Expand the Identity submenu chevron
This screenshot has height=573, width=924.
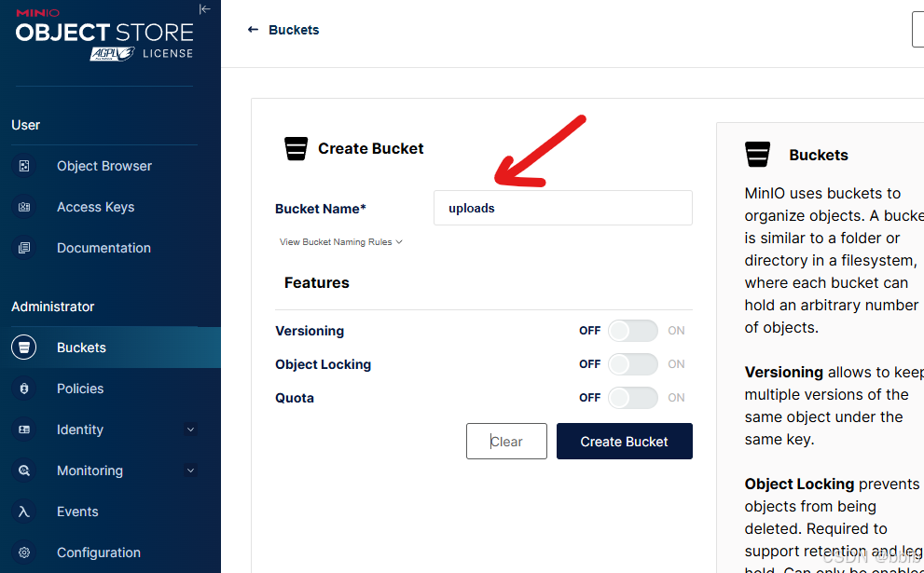point(190,430)
